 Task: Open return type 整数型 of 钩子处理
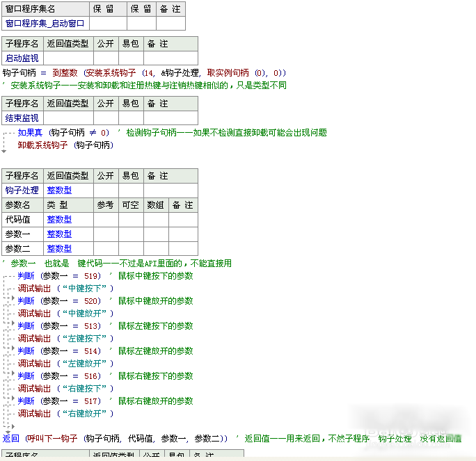point(59,191)
